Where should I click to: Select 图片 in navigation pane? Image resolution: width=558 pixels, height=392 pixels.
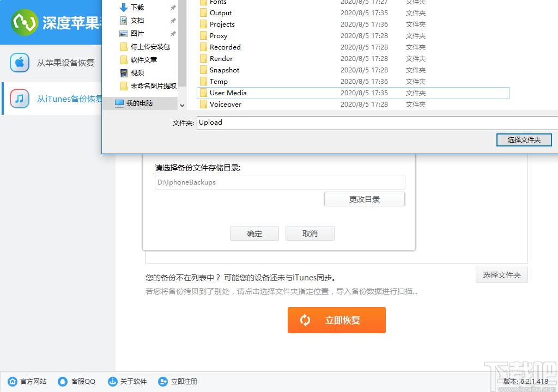tap(137, 33)
